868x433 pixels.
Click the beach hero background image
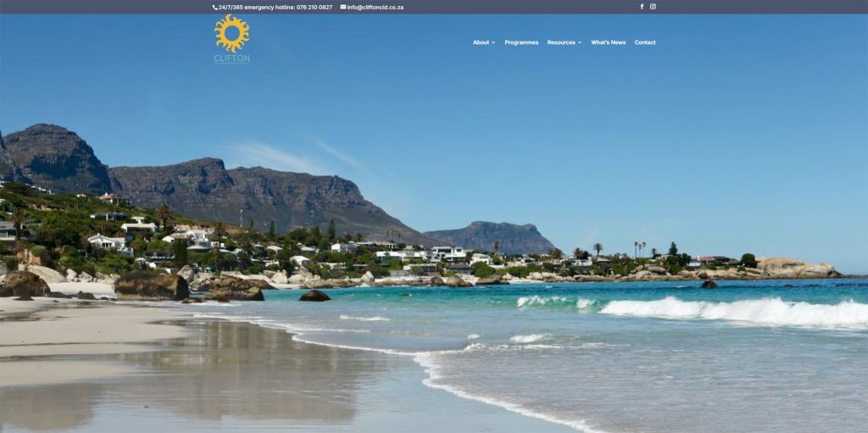pos(434,223)
